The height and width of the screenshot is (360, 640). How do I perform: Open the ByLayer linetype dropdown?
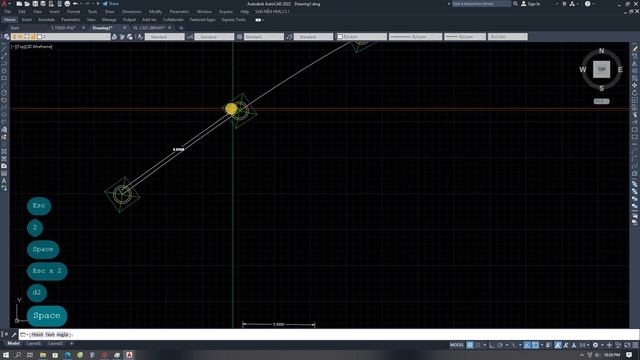click(415, 37)
